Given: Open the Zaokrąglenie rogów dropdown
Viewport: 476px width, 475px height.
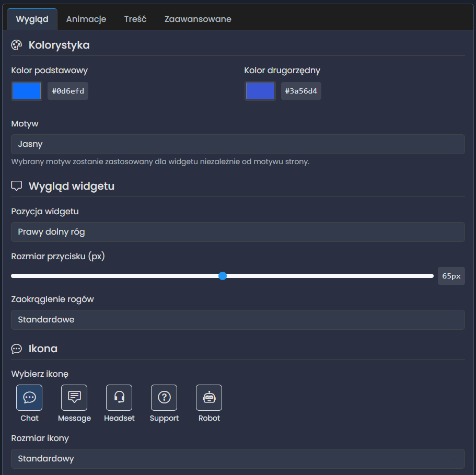Looking at the screenshot, I should point(238,320).
